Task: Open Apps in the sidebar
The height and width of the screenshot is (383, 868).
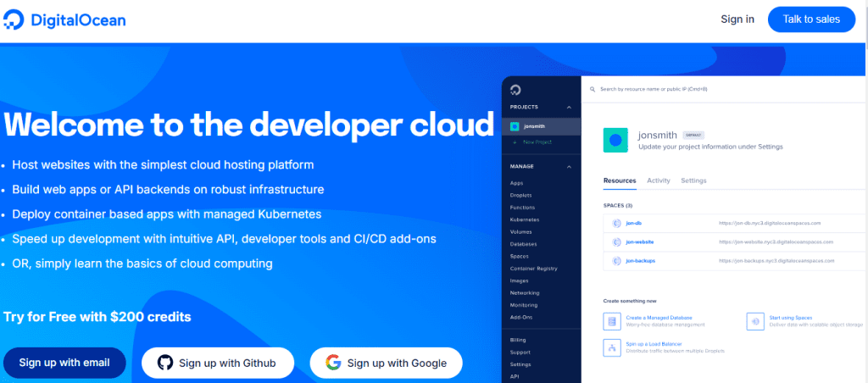Action: [516, 183]
